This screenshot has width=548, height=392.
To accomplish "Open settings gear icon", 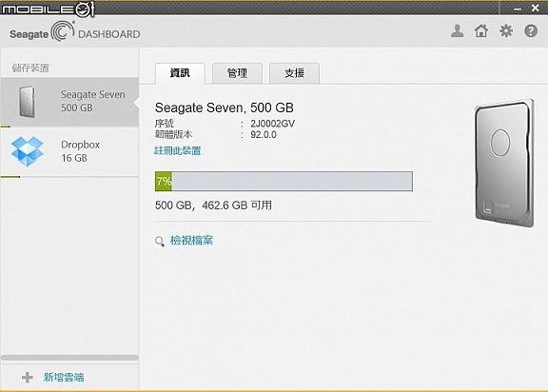I will [506, 31].
